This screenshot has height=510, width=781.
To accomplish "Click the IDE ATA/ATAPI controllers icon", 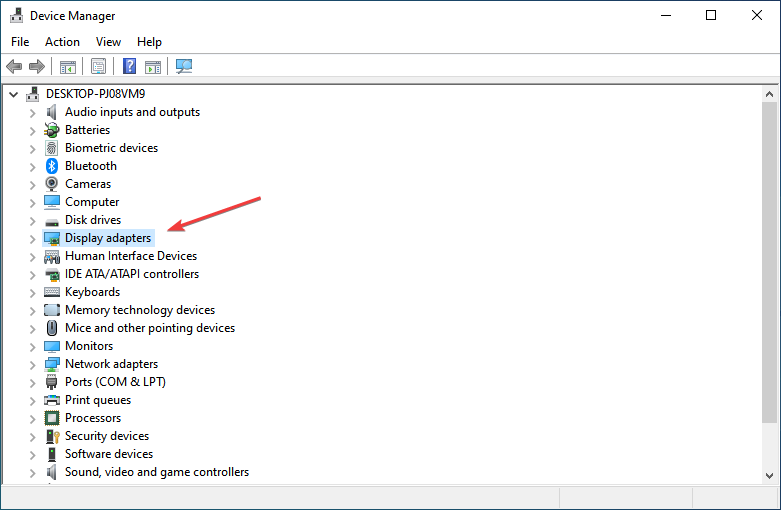I will (52, 274).
